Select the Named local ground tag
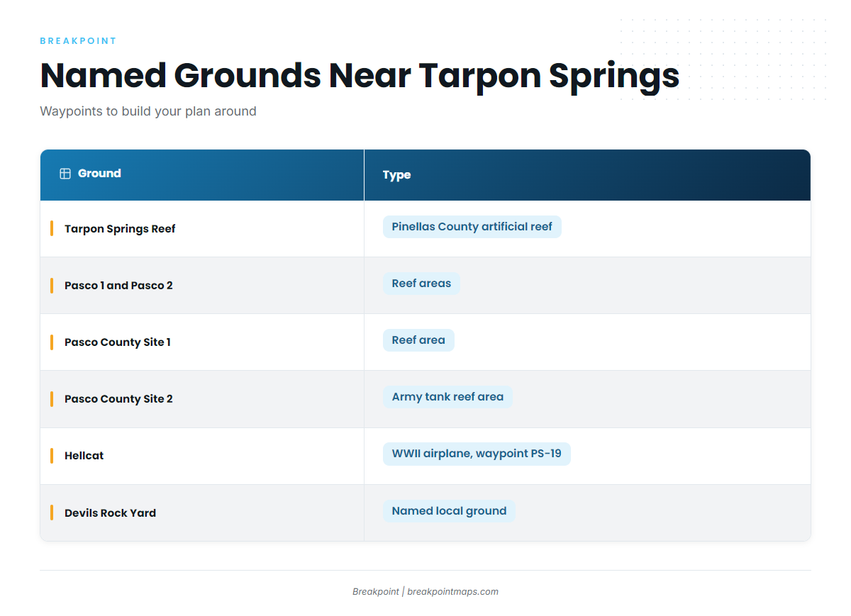Screen dimensions: 851x616 pos(449,511)
